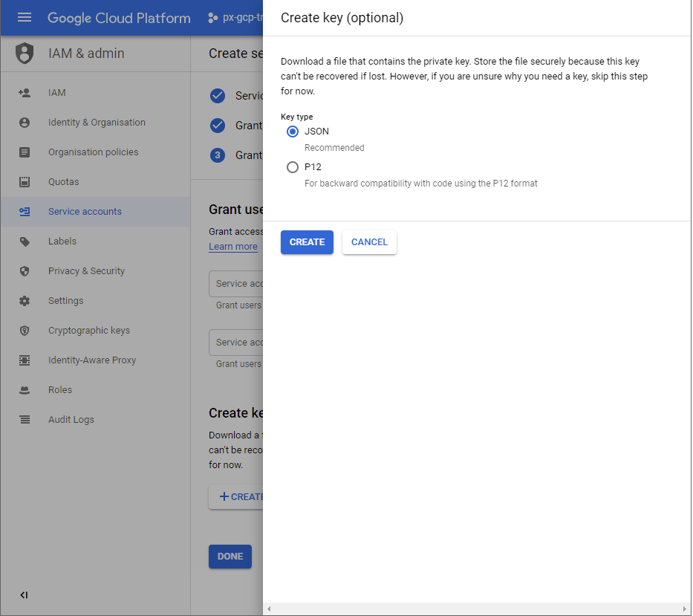Click the Privacy & Security shield icon

(x=25, y=271)
